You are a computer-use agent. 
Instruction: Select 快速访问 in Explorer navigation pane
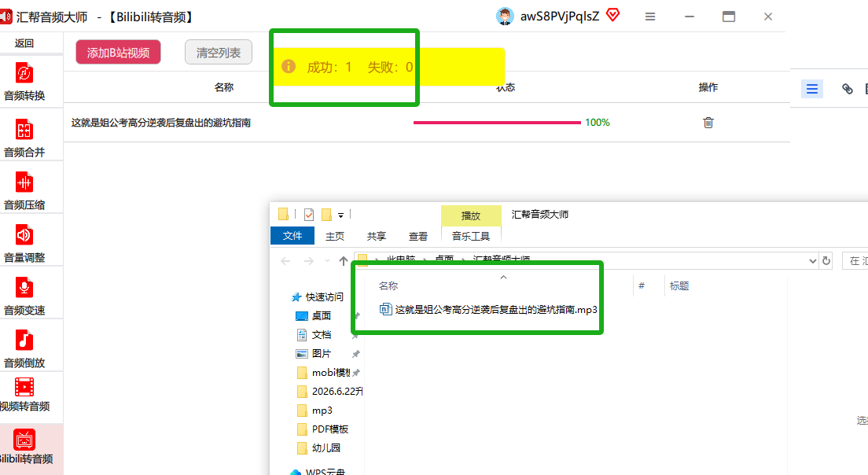(324, 297)
